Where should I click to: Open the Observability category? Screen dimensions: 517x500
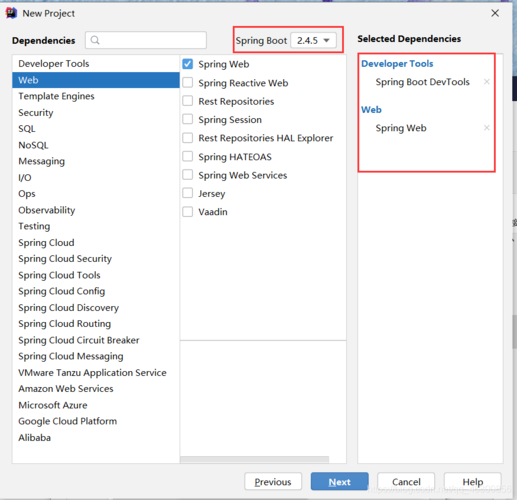point(96,210)
